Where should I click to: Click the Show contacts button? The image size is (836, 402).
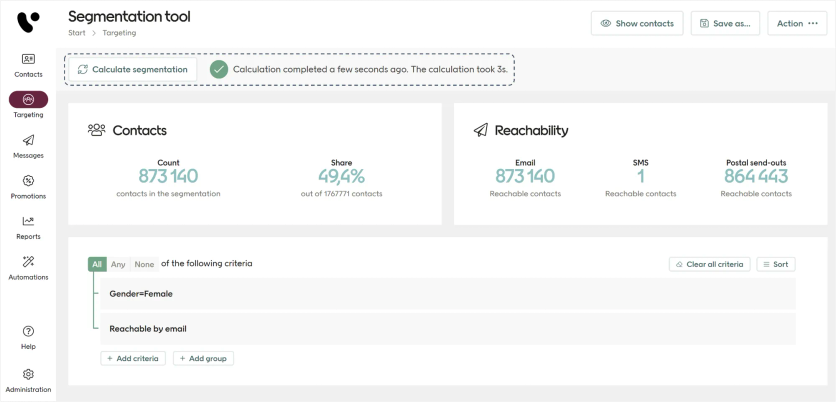[x=637, y=23]
